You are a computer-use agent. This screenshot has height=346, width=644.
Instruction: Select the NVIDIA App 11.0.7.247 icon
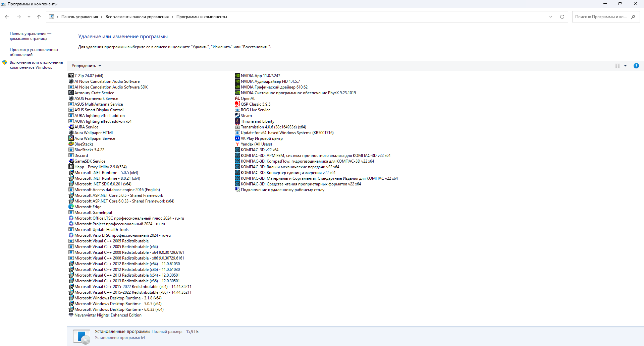click(237, 75)
